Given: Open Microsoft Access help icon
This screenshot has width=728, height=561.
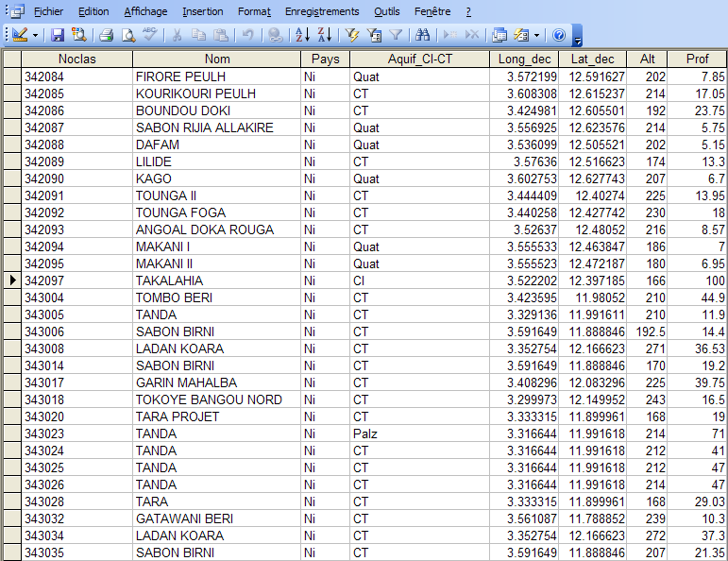Looking at the screenshot, I should point(558,35).
